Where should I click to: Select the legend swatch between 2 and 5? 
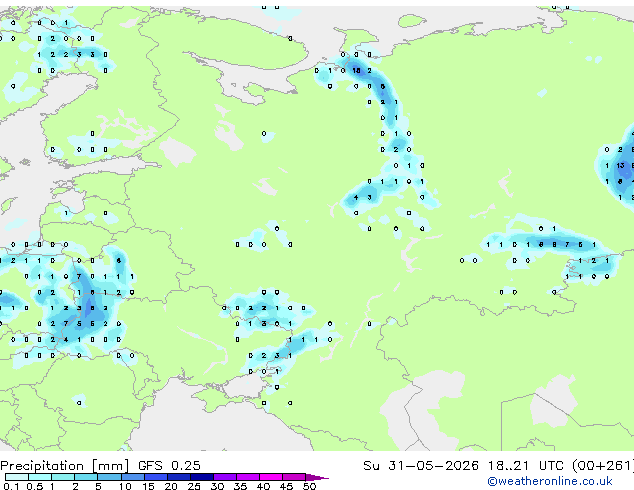tap(86, 477)
